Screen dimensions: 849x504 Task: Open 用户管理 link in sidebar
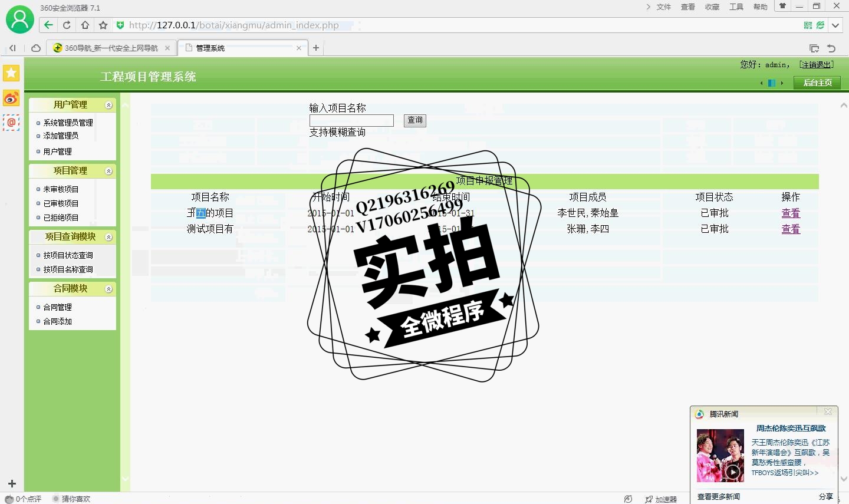pos(57,151)
